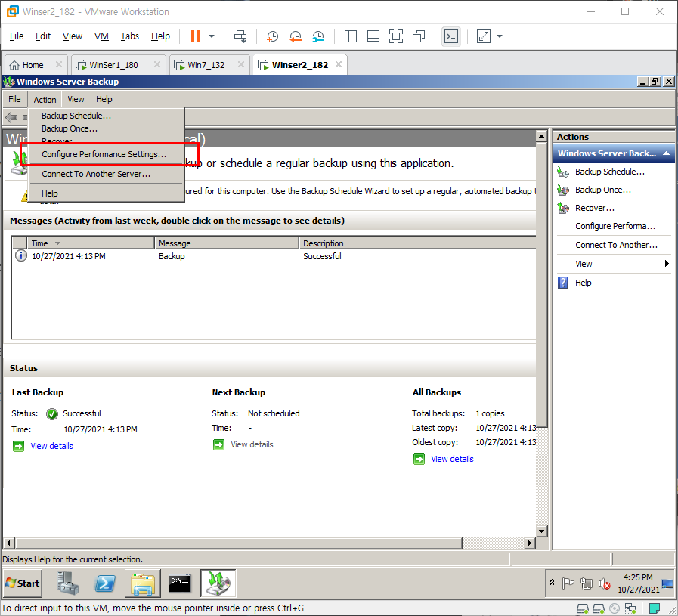The height and width of the screenshot is (616, 678).
Task: Click the muted volume tray icon
Action: pos(605,584)
